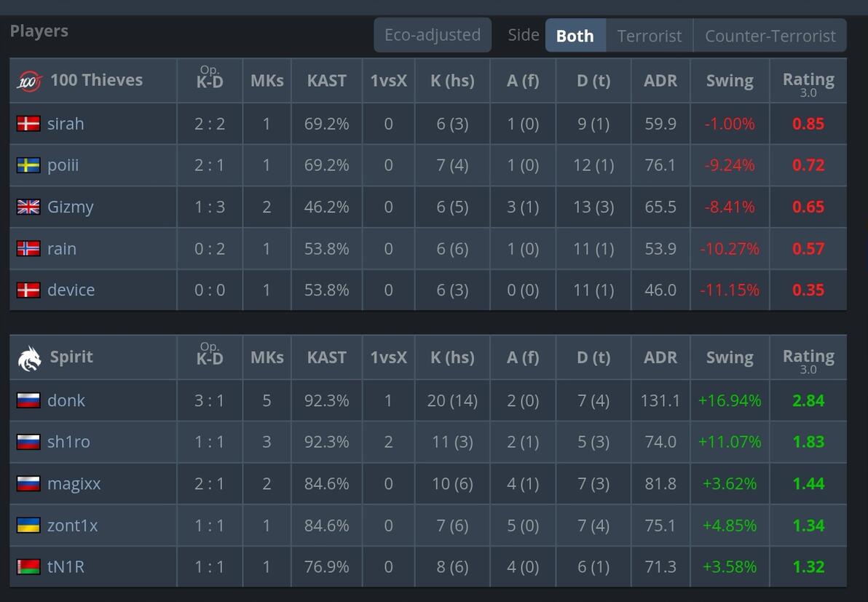Sort Spirit table by Swing header

730,357
